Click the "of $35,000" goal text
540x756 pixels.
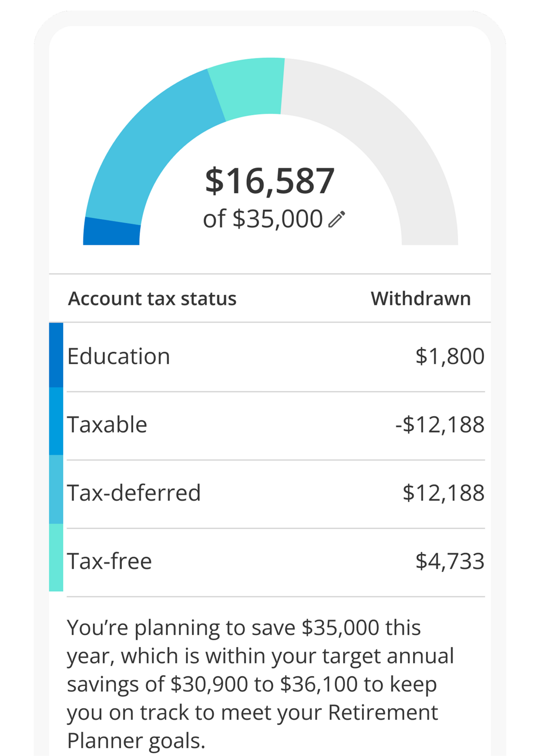pos(262,219)
